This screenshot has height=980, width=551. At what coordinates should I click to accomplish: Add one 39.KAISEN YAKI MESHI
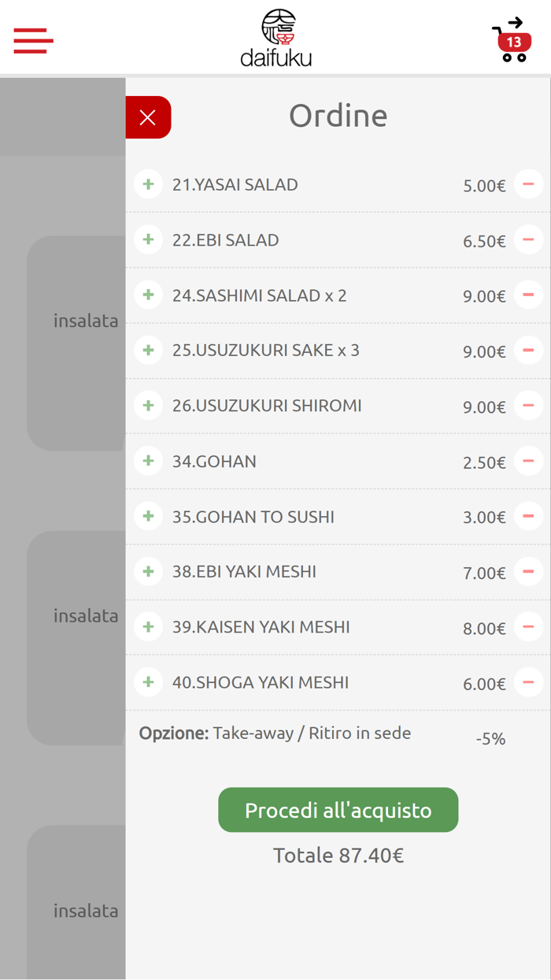click(x=148, y=626)
